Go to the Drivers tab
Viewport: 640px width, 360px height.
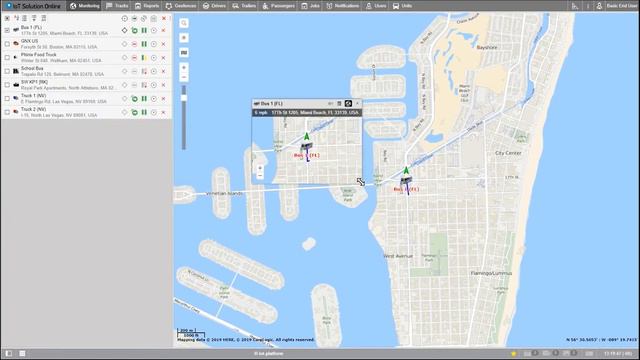[214, 6]
